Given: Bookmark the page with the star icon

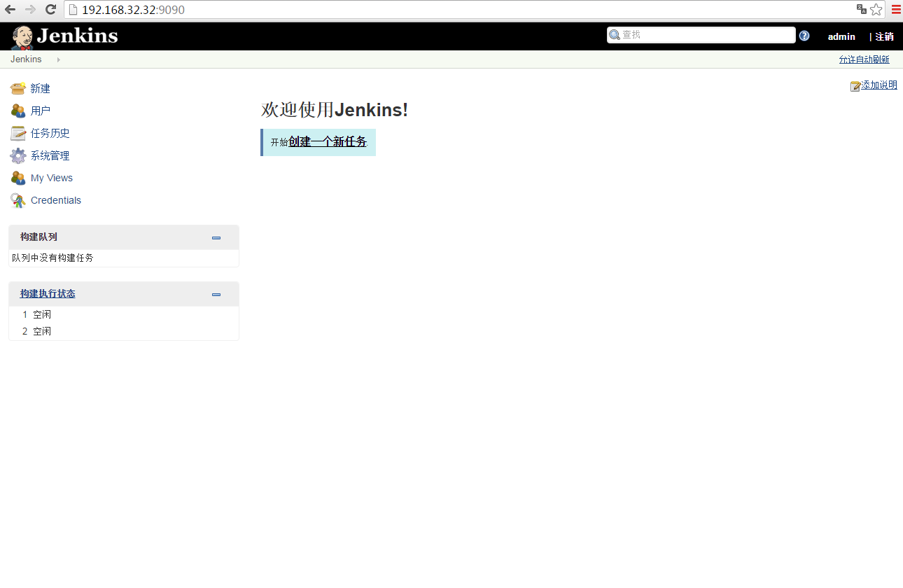Looking at the screenshot, I should pos(876,10).
